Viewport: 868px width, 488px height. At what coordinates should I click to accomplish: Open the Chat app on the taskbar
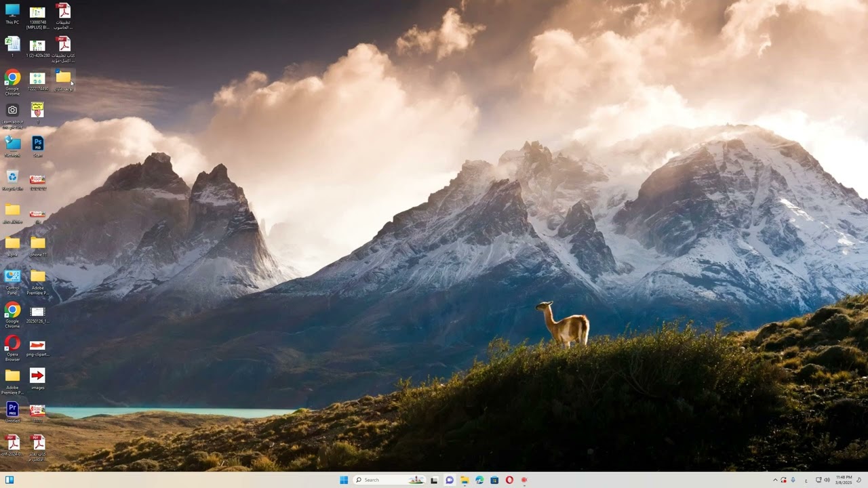tap(449, 480)
